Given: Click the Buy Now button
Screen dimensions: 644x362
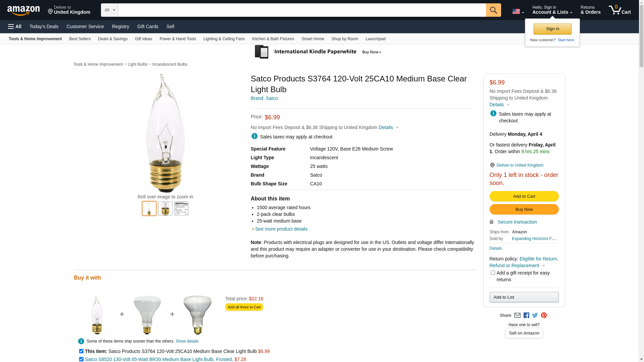Looking at the screenshot, I should click(524, 209).
